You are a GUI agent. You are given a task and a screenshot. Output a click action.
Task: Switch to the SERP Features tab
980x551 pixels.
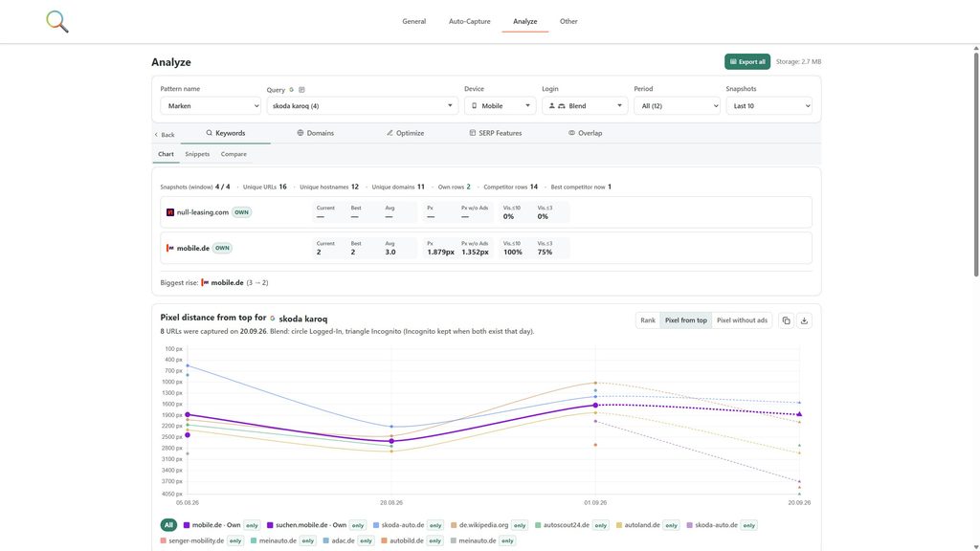pos(496,133)
